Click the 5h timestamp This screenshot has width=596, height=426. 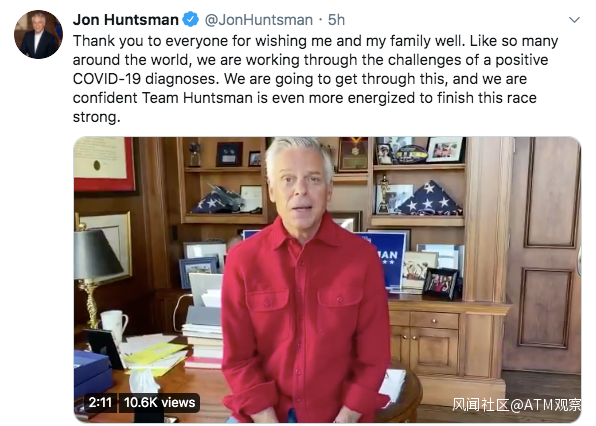click(x=336, y=20)
